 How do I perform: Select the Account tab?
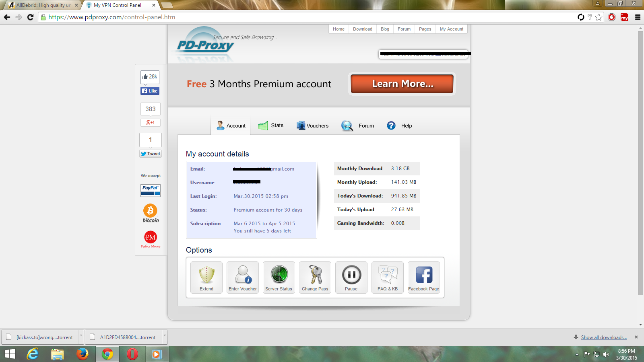[231, 125]
